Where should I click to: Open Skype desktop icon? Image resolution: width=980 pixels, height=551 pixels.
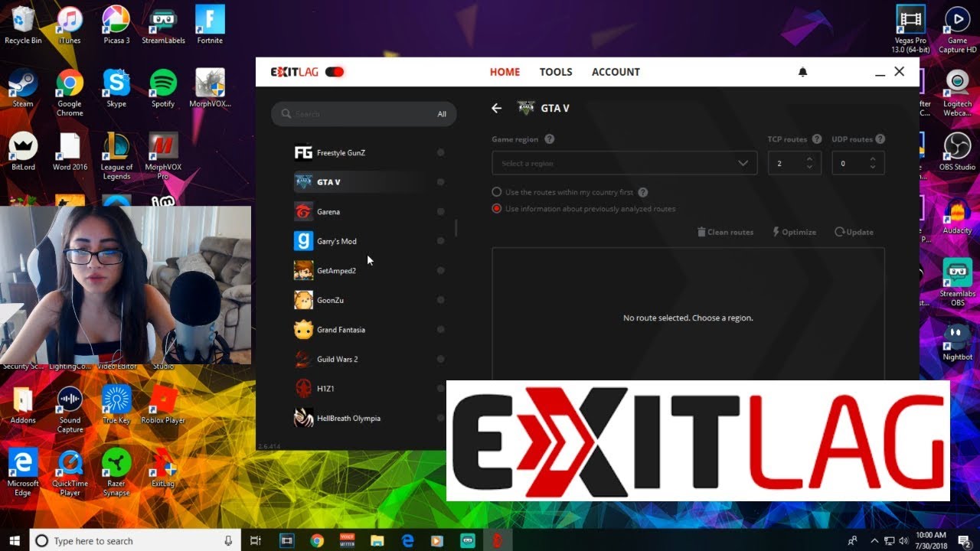pyautogui.click(x=116, y=89)
